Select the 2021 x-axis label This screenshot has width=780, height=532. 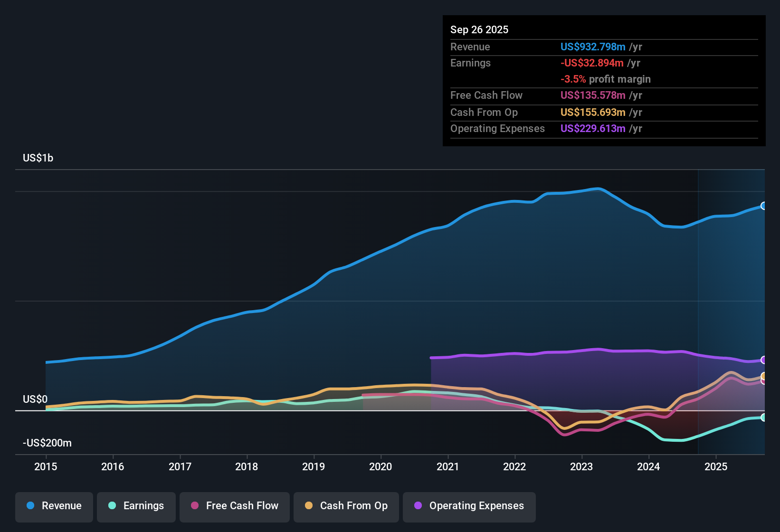pyautogui.click(x=448, y=466)
